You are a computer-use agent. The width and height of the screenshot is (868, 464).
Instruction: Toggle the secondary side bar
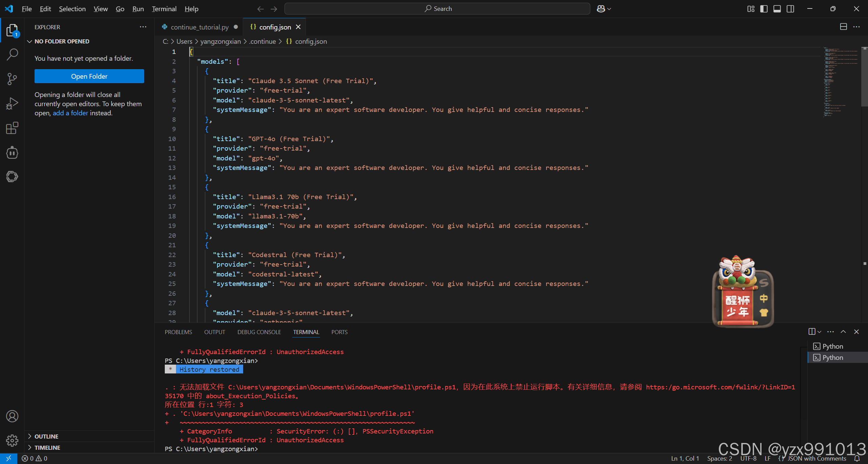(790, 8)
